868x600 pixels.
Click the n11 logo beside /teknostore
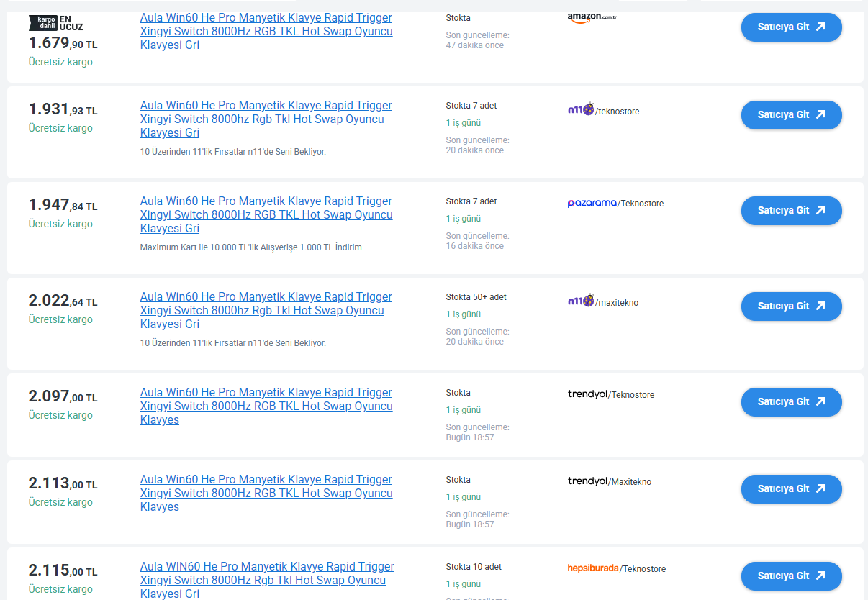coord(581,109)
